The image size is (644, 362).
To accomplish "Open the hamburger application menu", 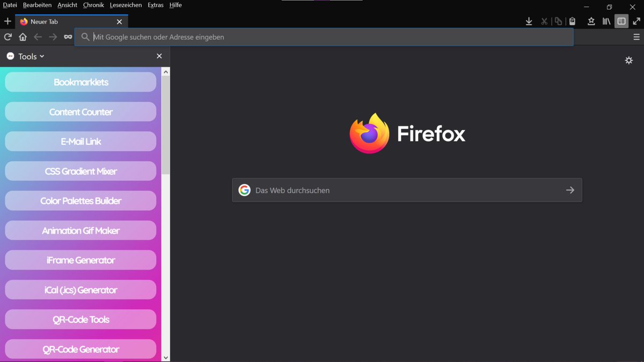I will 636,37.
